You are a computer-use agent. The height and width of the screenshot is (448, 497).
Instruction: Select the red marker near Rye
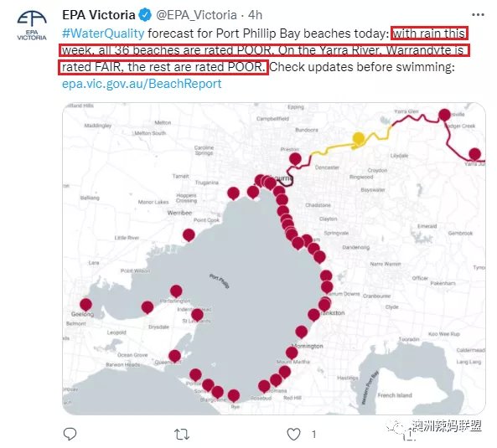pos(234,396)
